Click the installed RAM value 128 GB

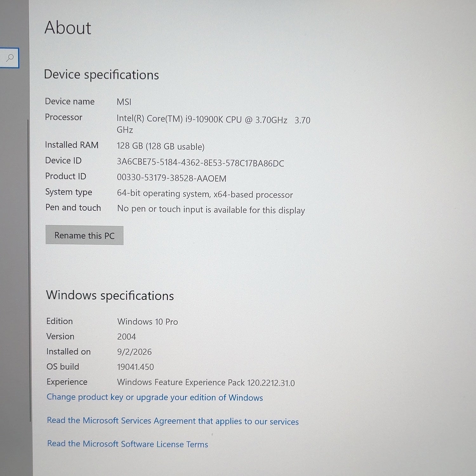[161, 146]
